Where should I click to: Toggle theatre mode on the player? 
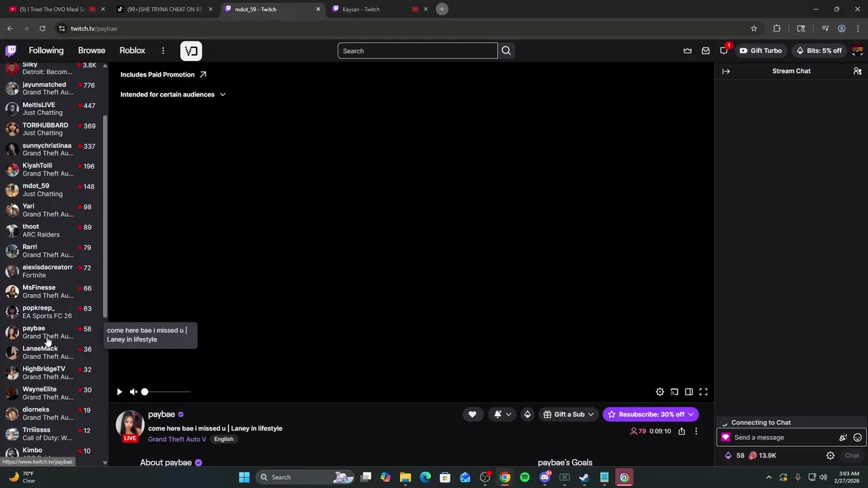[689, 392]
